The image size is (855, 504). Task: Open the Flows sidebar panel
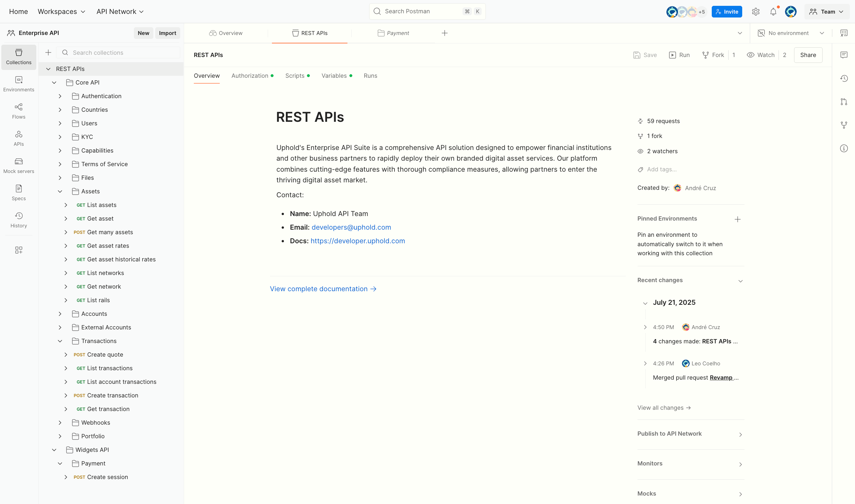click(19, 111)
